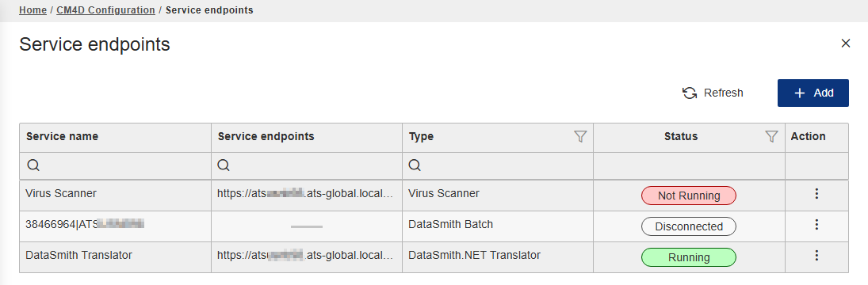Add a new service endpoint

pyautogui.click(x=813, y=93)
